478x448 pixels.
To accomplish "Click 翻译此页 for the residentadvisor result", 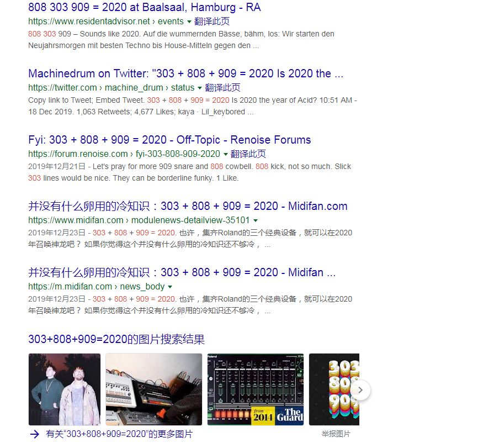I will pyautogui.click(x=212, y=22).
